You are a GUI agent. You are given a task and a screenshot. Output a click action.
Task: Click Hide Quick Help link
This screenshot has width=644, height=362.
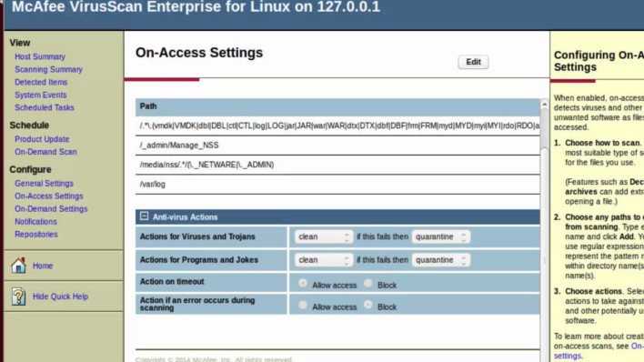coord(60,297)
